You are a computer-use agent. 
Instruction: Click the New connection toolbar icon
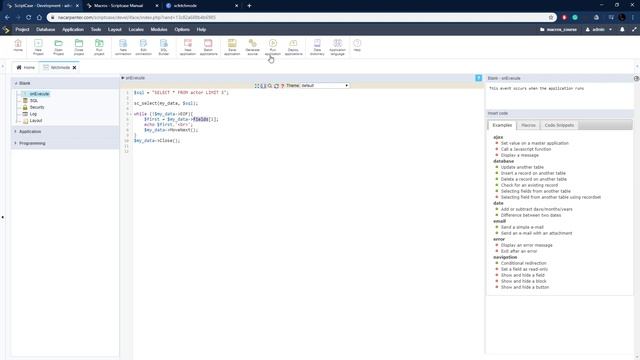click(123, 47)
